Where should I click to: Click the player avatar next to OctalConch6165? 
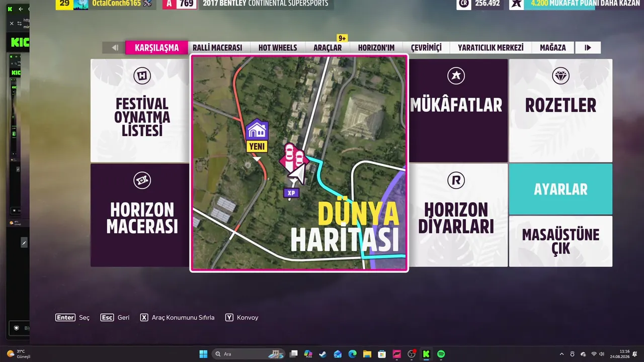80,4
